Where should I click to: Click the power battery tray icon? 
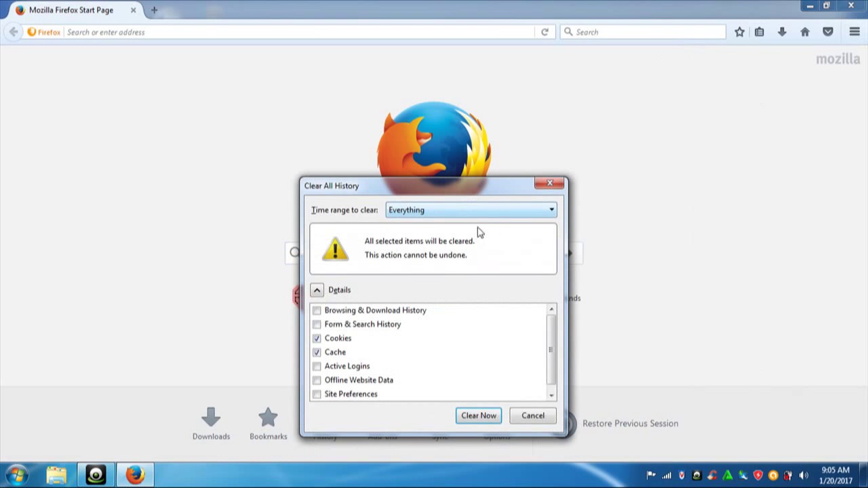click(789, 475)
